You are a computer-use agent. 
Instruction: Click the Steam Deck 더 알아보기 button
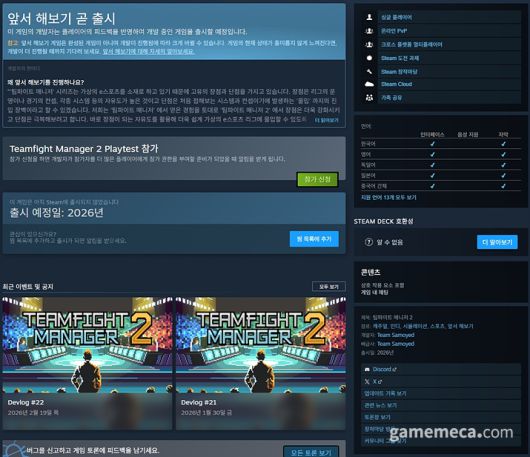pos(497,242)
